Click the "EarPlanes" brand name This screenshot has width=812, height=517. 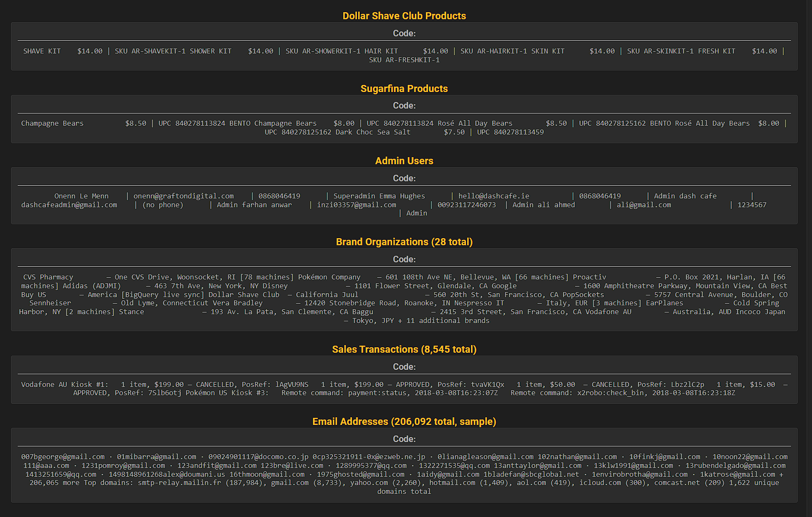(x=664, y=303)
